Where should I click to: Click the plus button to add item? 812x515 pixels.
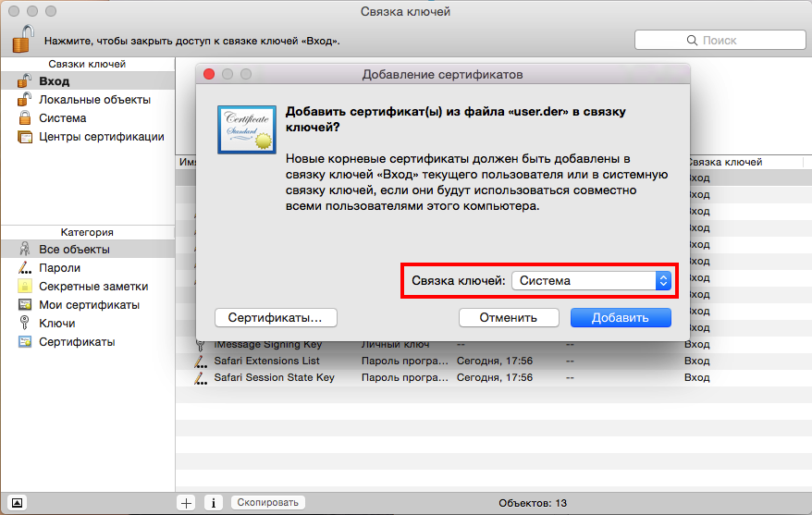pos(186,503)
